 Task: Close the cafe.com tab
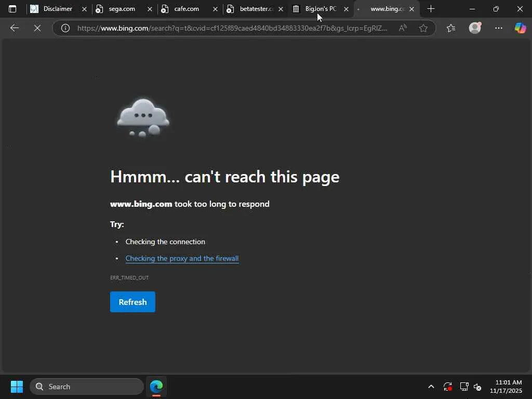[x=215, y=9]
